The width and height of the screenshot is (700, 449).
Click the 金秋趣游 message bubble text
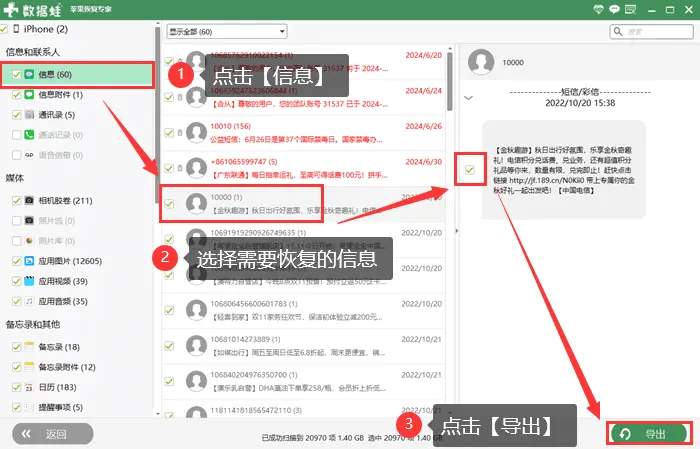pos(563,170)
